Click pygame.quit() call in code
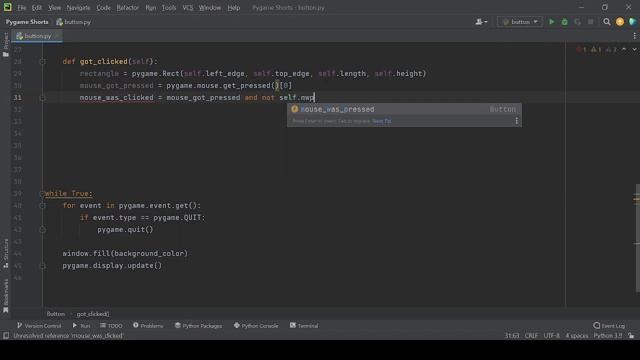The height and width of the screenshot is (360, 640). (x=125, y=229)
